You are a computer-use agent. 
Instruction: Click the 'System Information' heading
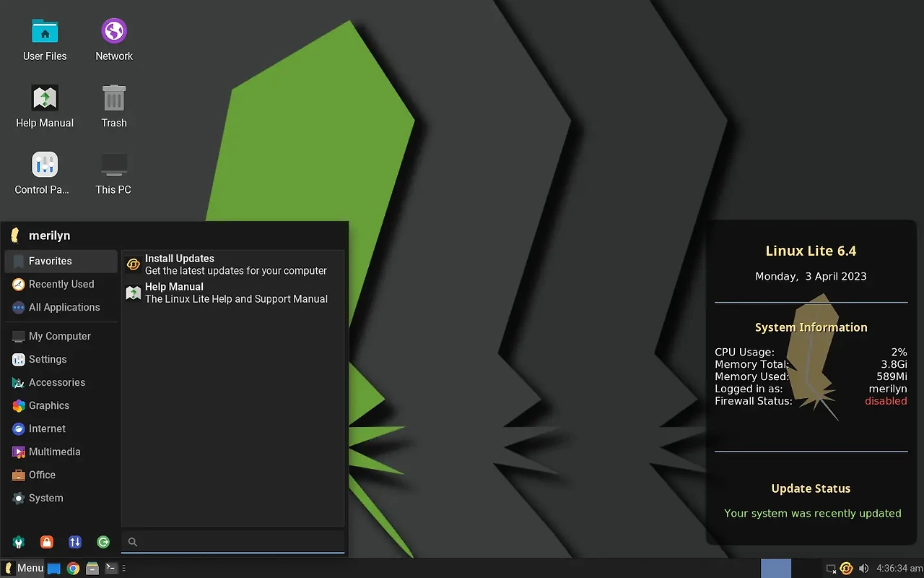pyautogui.click(x=811, y=327)
